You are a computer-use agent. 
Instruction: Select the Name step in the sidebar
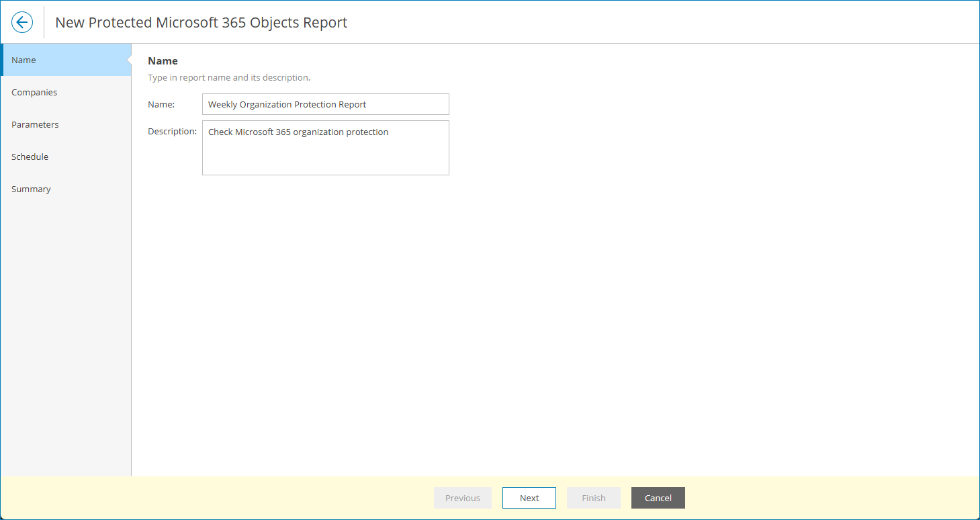click(x=24, y=60)
